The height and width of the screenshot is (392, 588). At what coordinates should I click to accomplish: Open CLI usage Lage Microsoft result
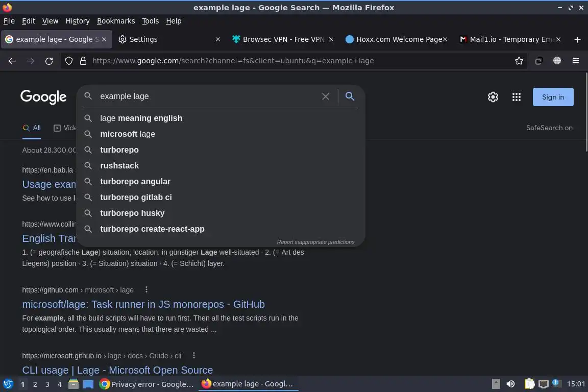pyautogui.click(x=117, y=370)
